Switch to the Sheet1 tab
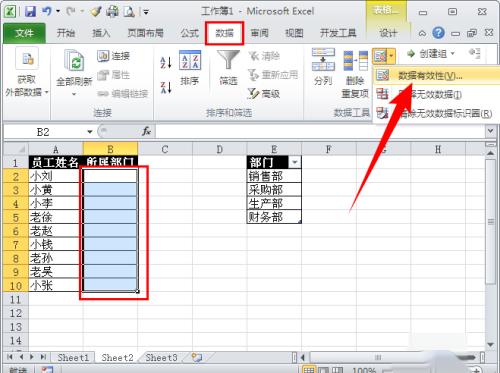 coord(73,358)
